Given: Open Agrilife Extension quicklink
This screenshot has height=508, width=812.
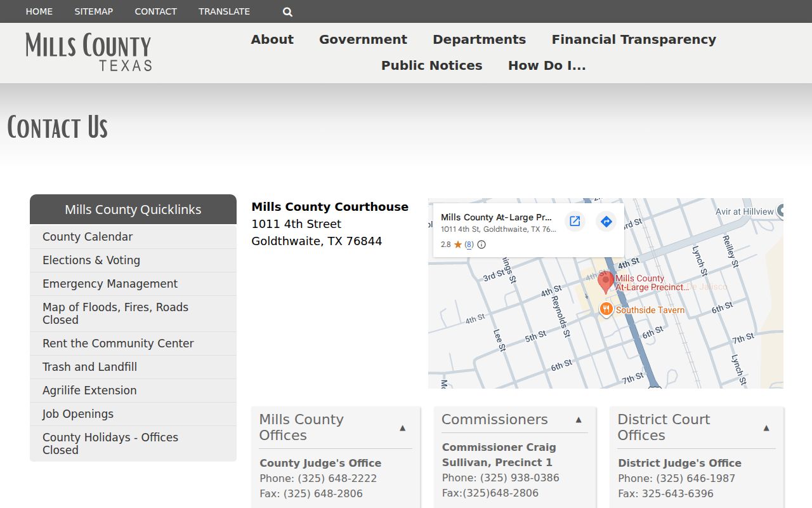Looking at the screenshot, I should [133, 391].
